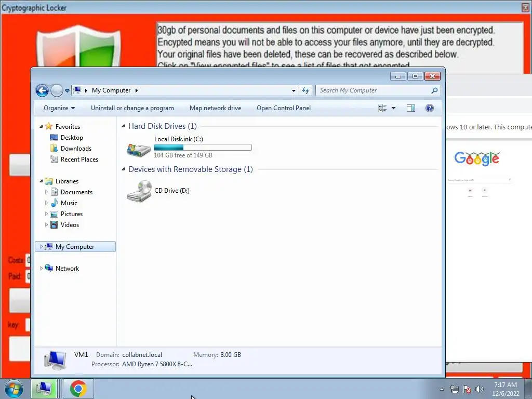Select Map network drive
Image resolution: width=532 pixels, height=399 pixels.
(216, 108)
